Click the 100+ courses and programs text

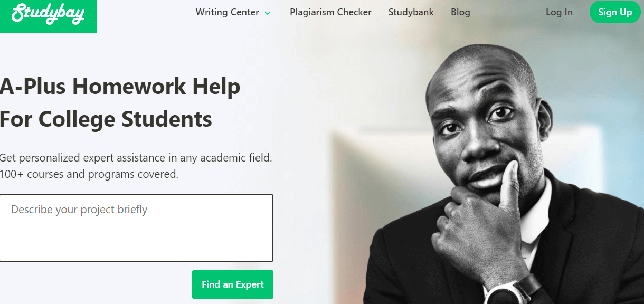(89, 174)
